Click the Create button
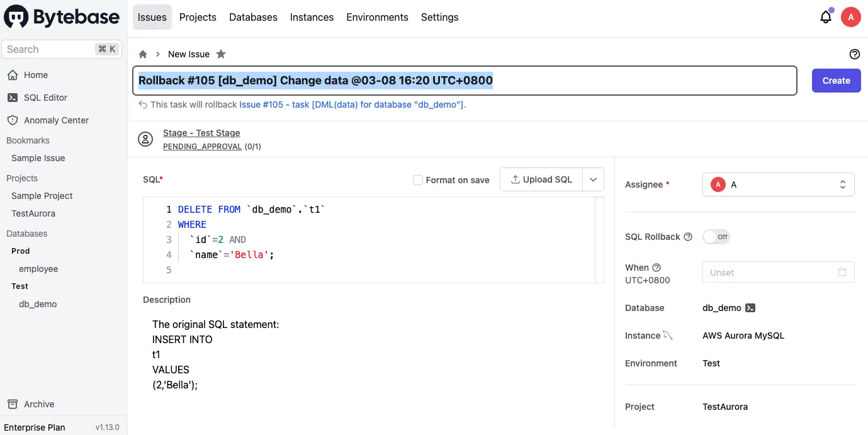The height and width of the screenshot is (435, 868). pos(836,81)
